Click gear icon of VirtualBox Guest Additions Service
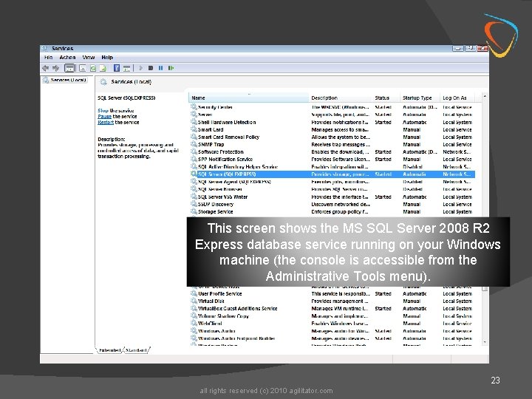The height and width of the screenshot is (399, 532). [x=194, y=309]
